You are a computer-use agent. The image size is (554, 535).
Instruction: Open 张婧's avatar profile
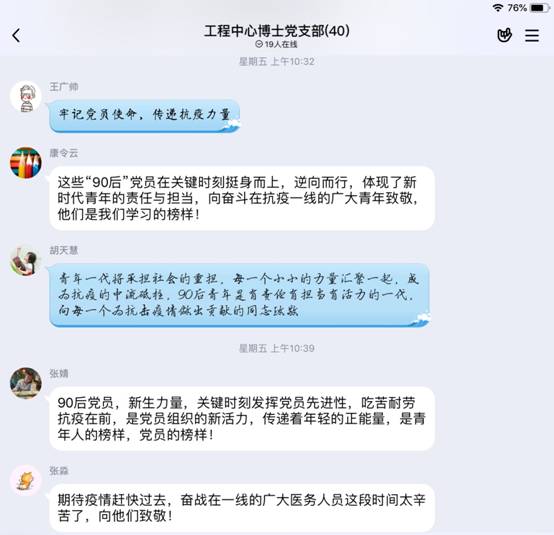26,383
